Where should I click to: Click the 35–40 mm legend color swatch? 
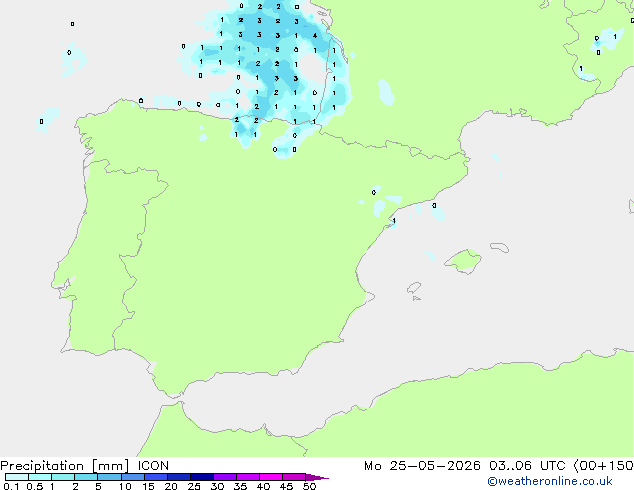(x=247, y=477)
